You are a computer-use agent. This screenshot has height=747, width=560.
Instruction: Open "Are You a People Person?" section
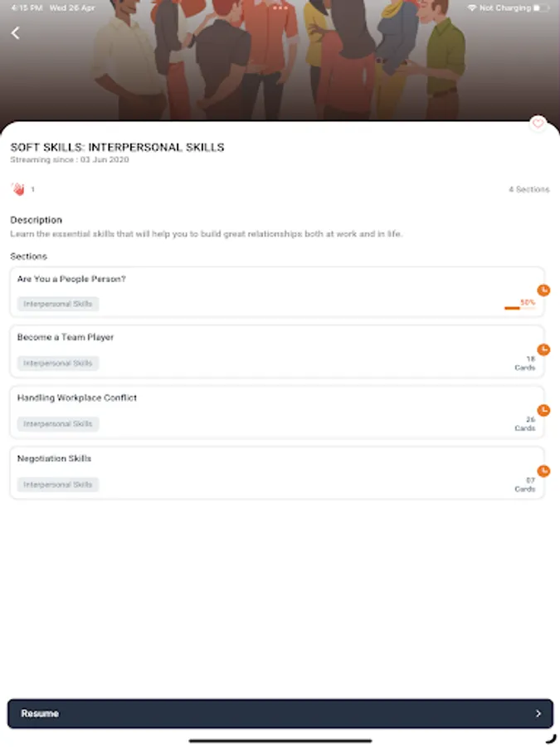[x=277, y=292]
